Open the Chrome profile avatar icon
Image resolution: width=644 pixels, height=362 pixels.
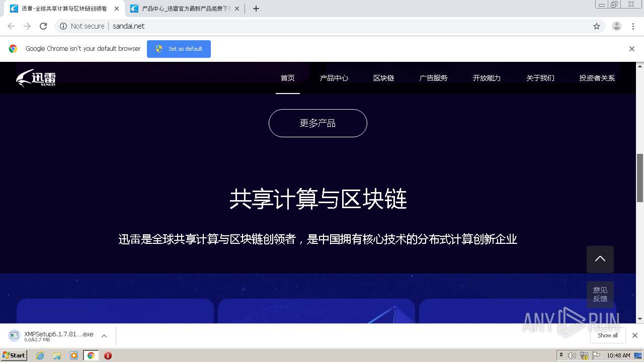617,26
